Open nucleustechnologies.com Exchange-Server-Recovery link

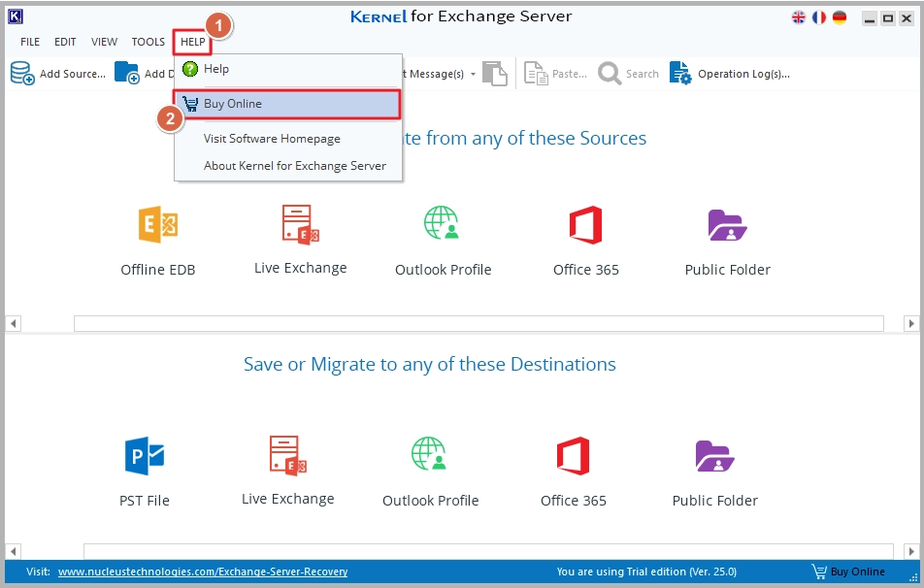(203, 572)
